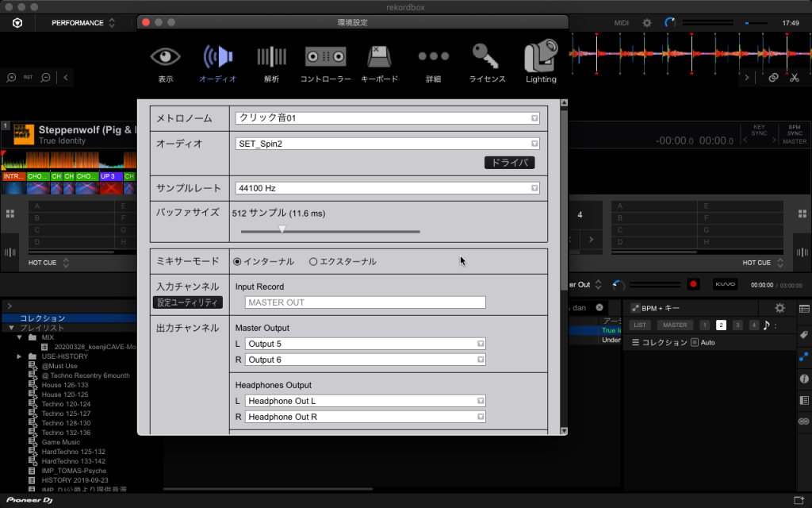Click the RST zoom reset button
Screen dimensions: 812x508
click(28, 77)
